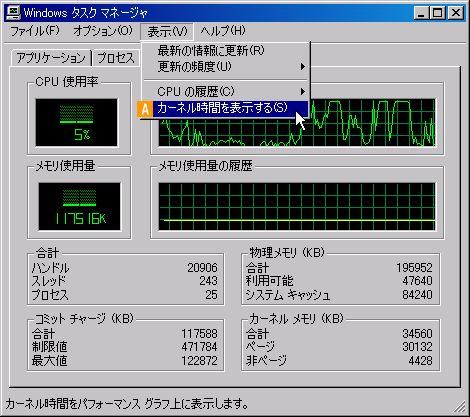Maximize the Task Manager window
This screenshot has width=470, height=417.
click(437, 13)
